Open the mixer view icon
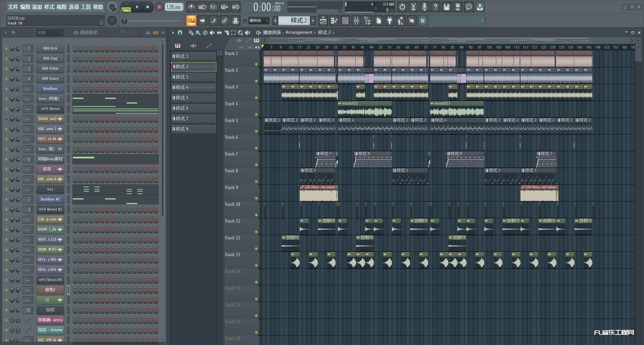The width and height of the screenshot is (644, 345). click(x=356, y=21)
